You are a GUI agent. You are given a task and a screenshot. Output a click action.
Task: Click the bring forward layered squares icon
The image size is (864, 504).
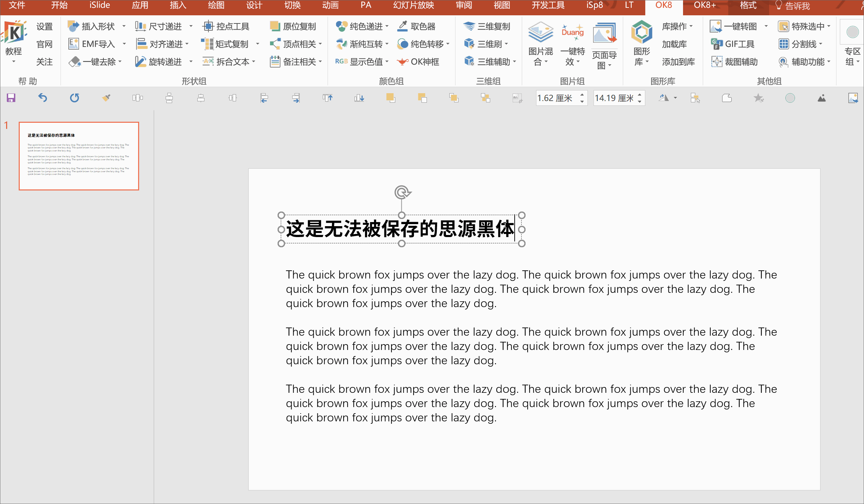(x=391, y=98)
